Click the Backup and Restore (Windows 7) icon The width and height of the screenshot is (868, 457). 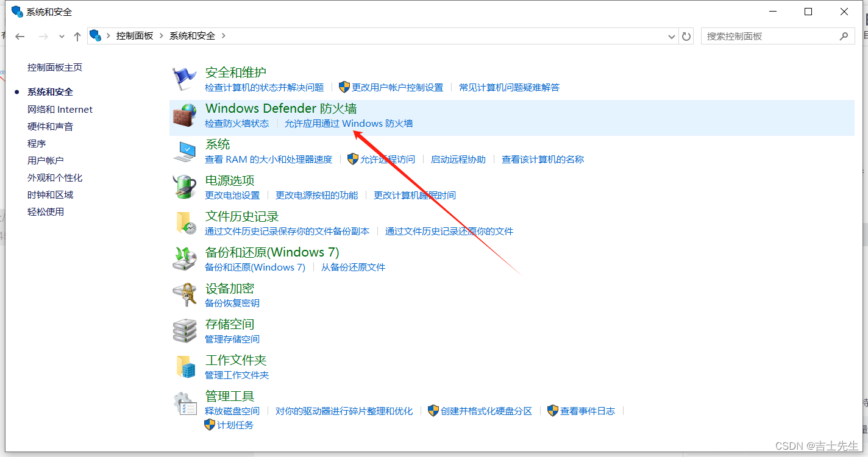coord(185,259)
